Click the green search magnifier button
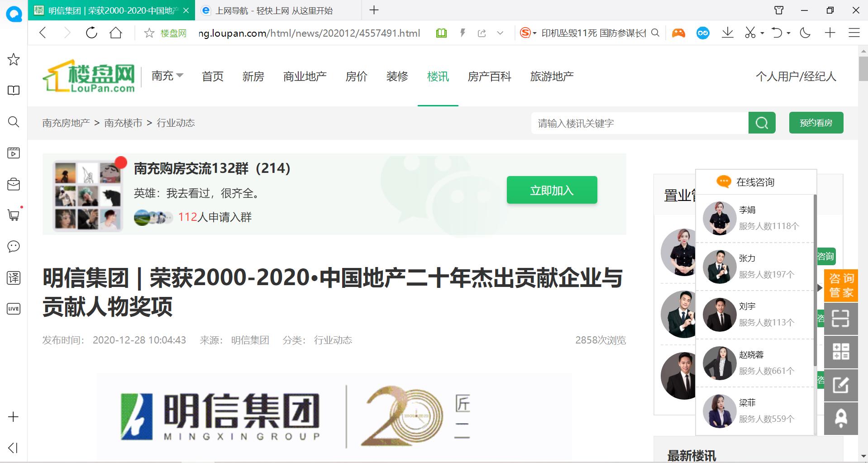The image size is (868, 463). point(762,123)
